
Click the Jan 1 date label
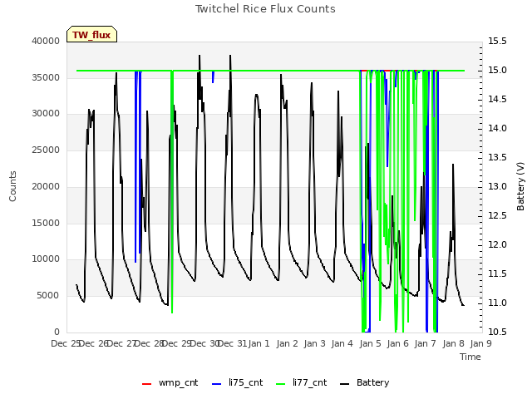259,344
